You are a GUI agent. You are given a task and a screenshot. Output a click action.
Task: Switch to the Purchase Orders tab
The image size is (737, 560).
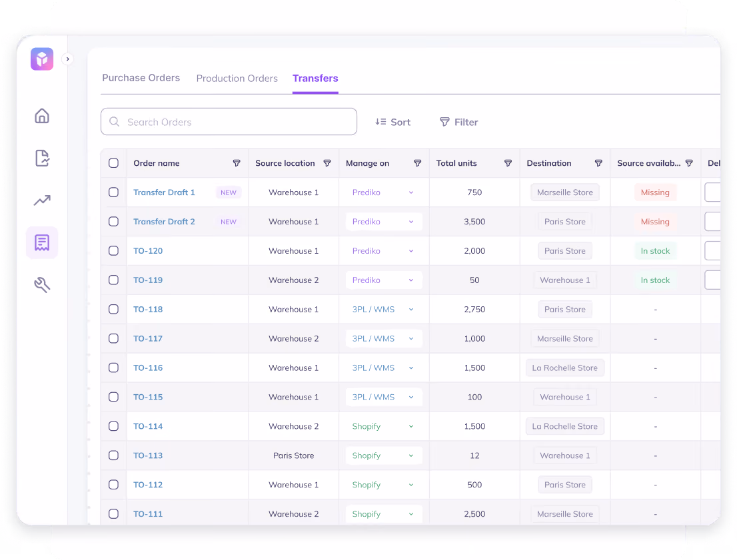(141, 78)
